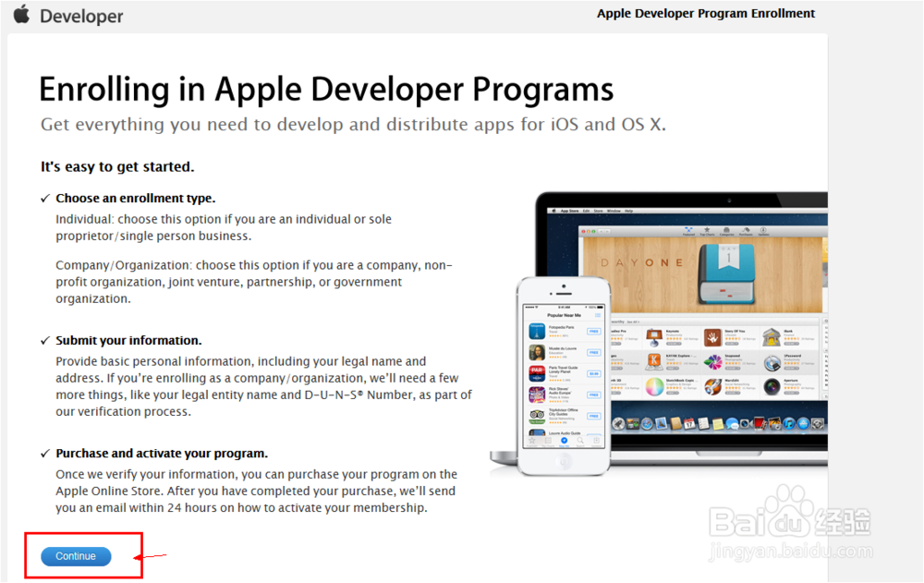
Task: Click paragraph starting 'Once we verify your information'
Action: (x=256, y=491)
